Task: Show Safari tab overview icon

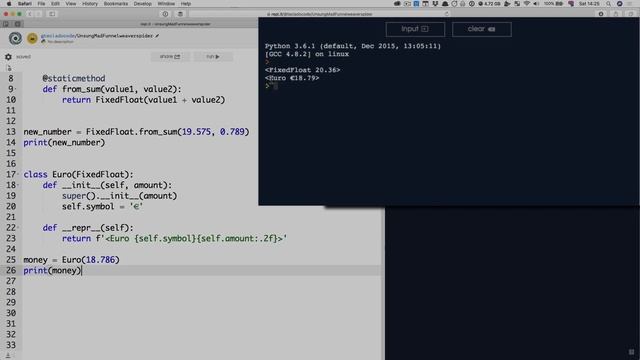Action: 631,14
